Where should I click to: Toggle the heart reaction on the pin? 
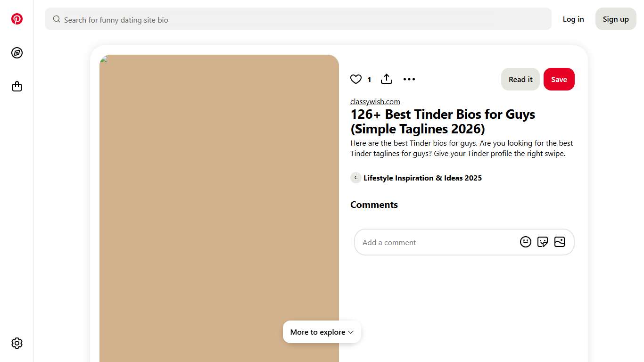[x=355, y=79]
